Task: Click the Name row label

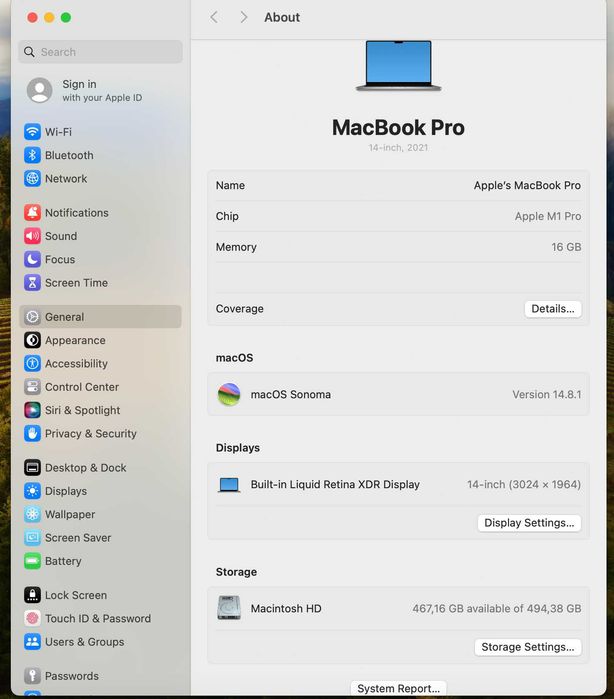Action: click(x=230, y=185)
